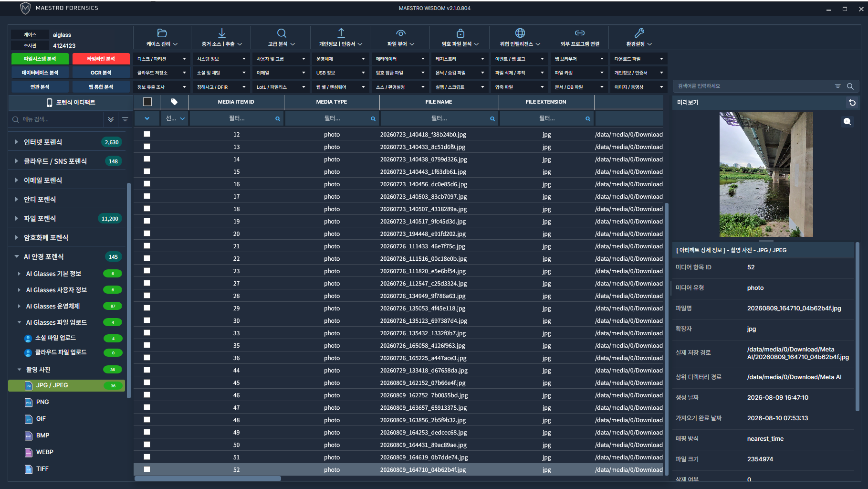Open the 메타데이터 dropdown
The width and height of the screenshot is (868, 489).
click(x=400, y=59)
